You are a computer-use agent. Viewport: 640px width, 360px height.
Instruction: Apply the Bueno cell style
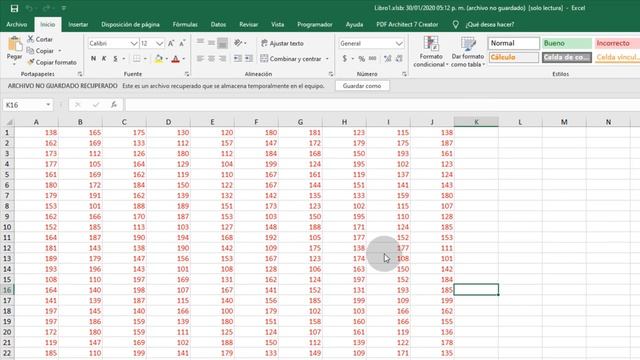pyautogui.click(x=567, y=43)
